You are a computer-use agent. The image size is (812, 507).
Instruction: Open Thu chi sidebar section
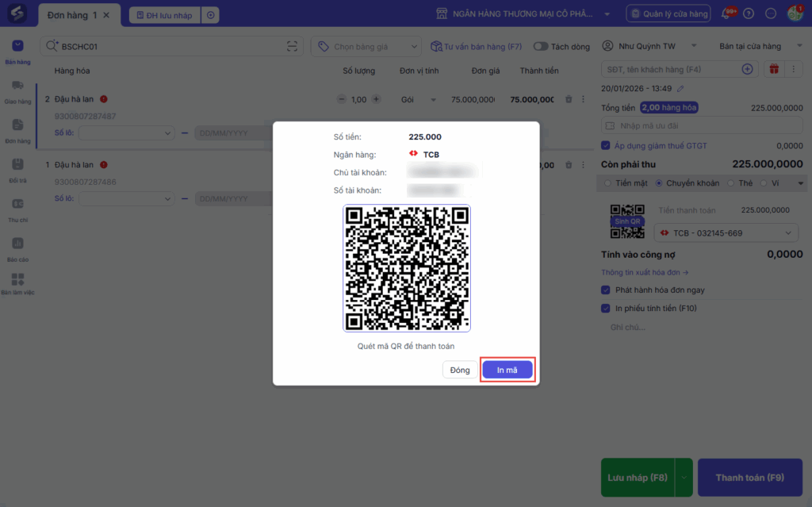[17, 210]
